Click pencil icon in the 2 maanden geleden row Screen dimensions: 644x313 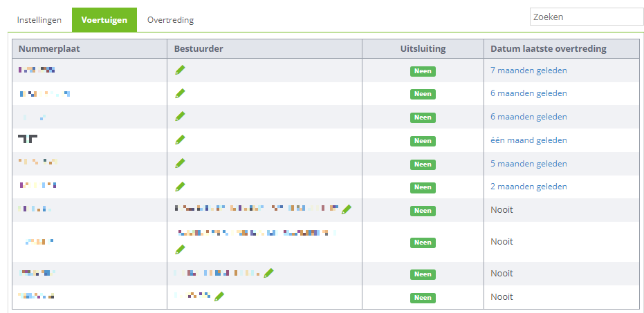[180, 187]
